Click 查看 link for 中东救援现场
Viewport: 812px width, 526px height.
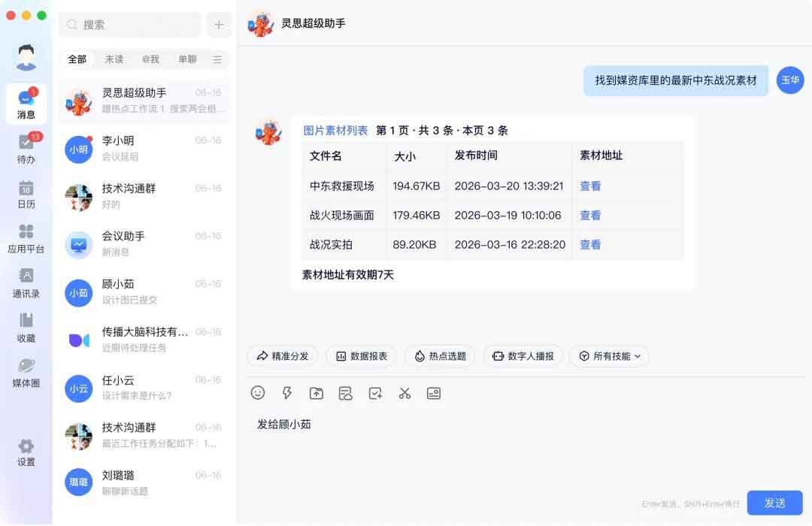590,186
